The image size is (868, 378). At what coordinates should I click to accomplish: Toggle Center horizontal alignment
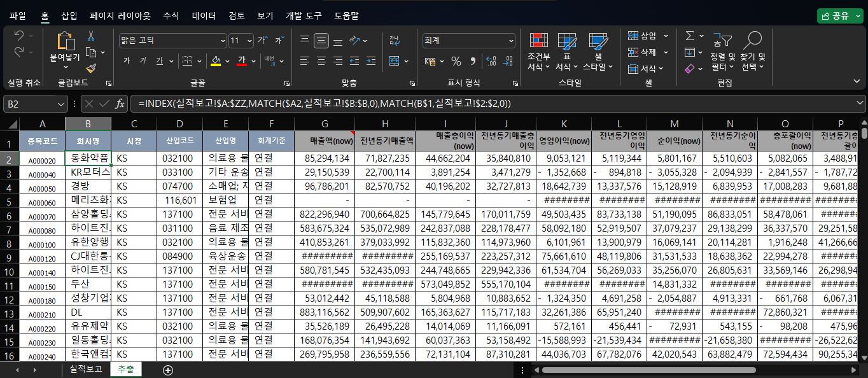click(x=321, y=61)
